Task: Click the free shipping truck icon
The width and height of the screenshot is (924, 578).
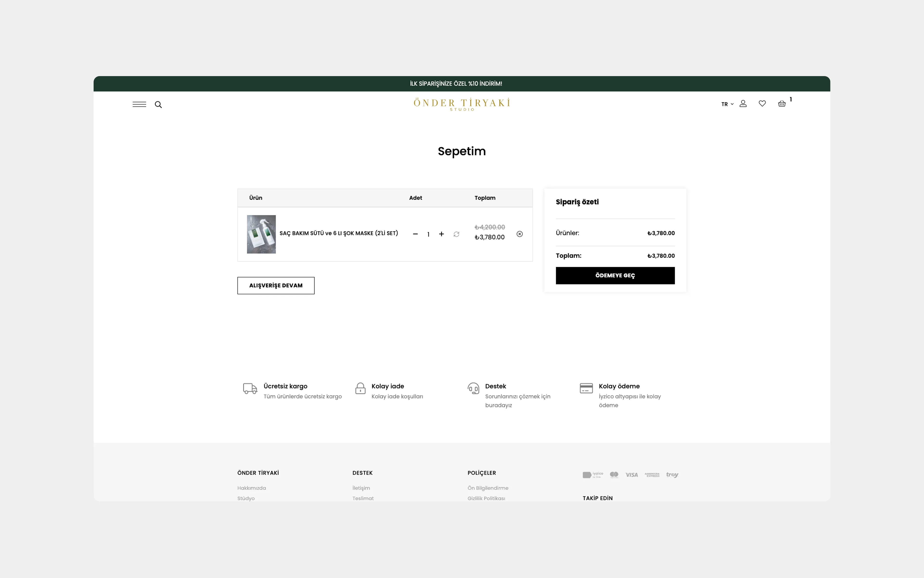Action: pyautogui.click(x=250, y=388)
